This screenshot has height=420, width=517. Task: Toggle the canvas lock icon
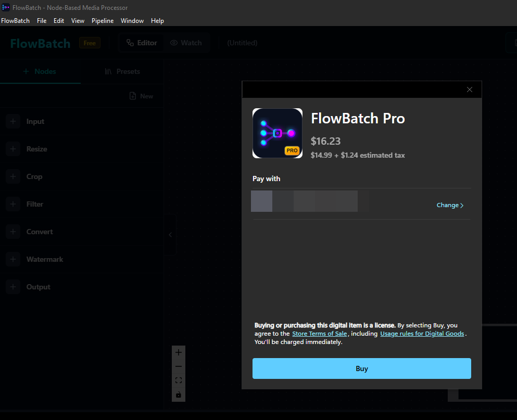pyautogui.click(x=179, y=394)
